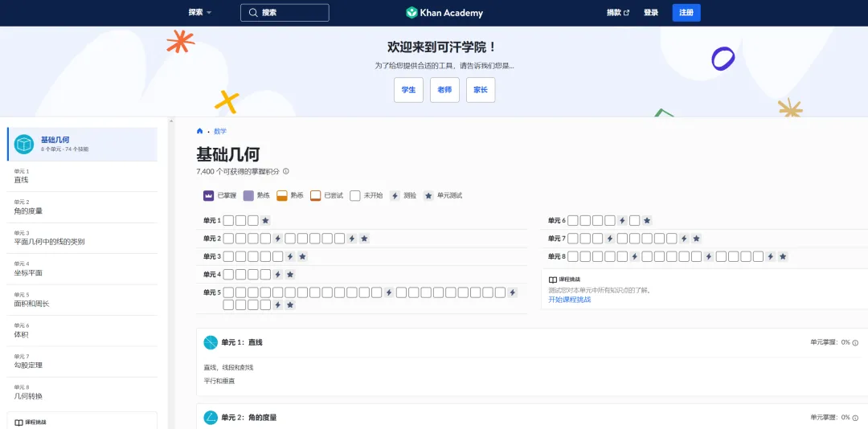
Task: Click the 已掌握 crown legend icon
Action: pyautogui.click(x=209, y=195)
